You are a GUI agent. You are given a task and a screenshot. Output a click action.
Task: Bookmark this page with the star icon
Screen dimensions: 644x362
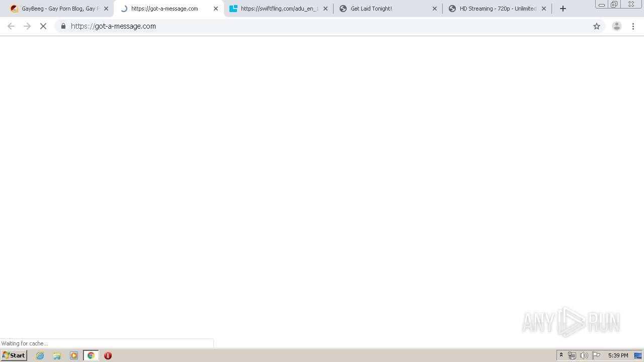click(x=597, y=26)
